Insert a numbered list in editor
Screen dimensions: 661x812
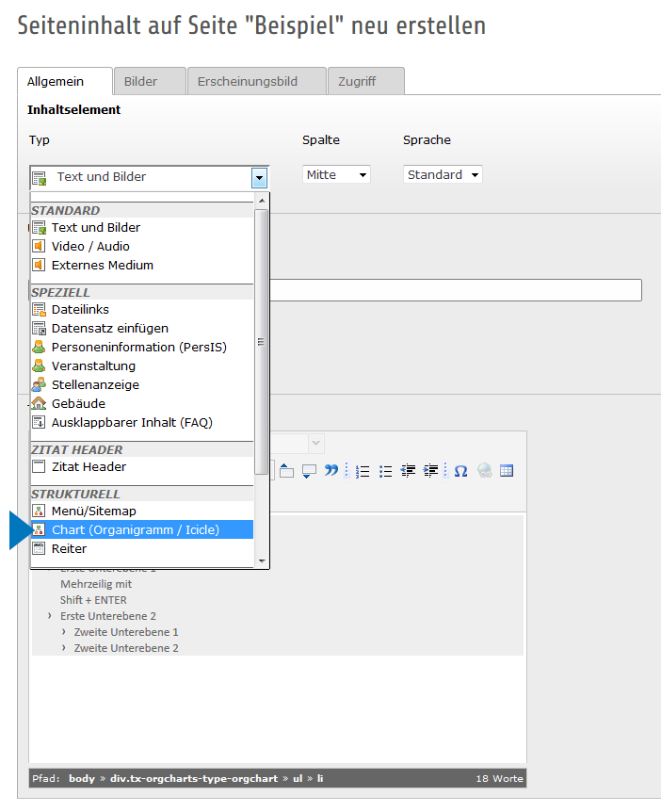(363, 471)
